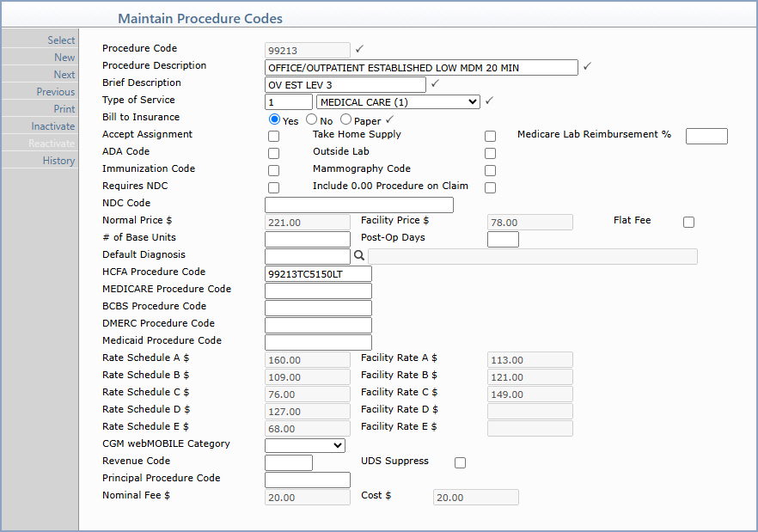Screen dimensions: 758x532
Task: Enable the Immunization Code checkbox
Action: click(273, 170)
